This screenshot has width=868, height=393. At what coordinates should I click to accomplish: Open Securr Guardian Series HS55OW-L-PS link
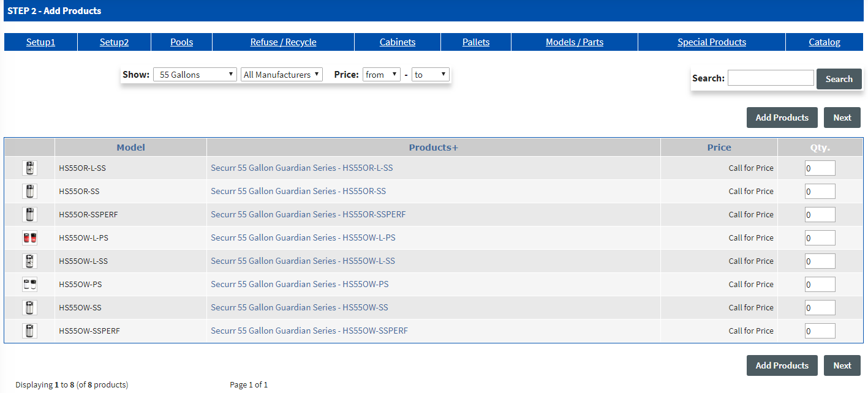[x=303, y=238]
